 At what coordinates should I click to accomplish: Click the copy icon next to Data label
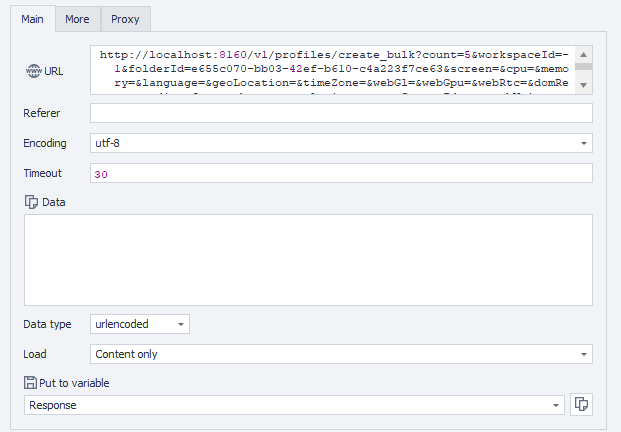tap(31, 202)
